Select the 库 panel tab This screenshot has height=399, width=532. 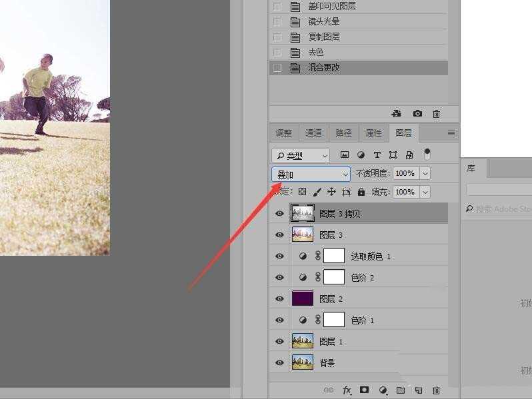click(x=473, y=168)
